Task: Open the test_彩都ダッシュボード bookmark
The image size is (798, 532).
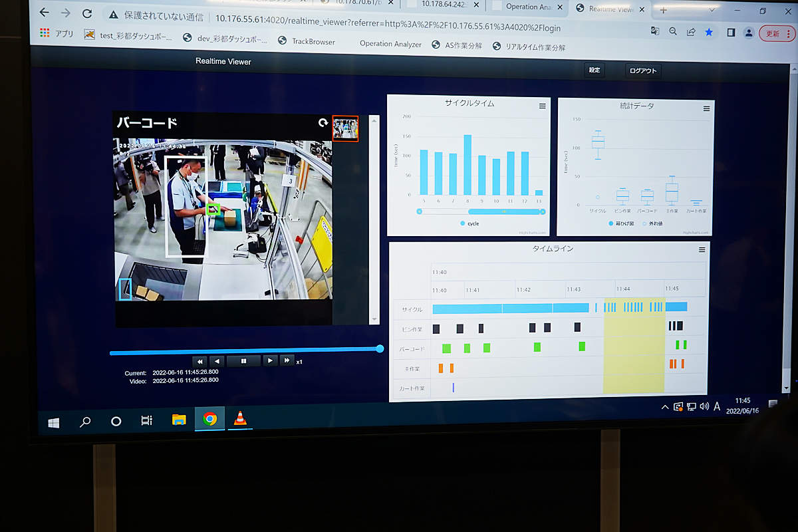Action: pos(128,35)
